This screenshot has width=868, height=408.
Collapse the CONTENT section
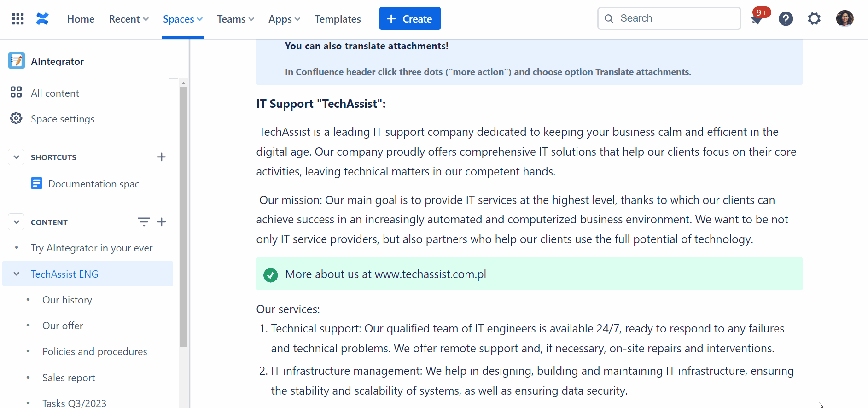(x=16, y=222)
